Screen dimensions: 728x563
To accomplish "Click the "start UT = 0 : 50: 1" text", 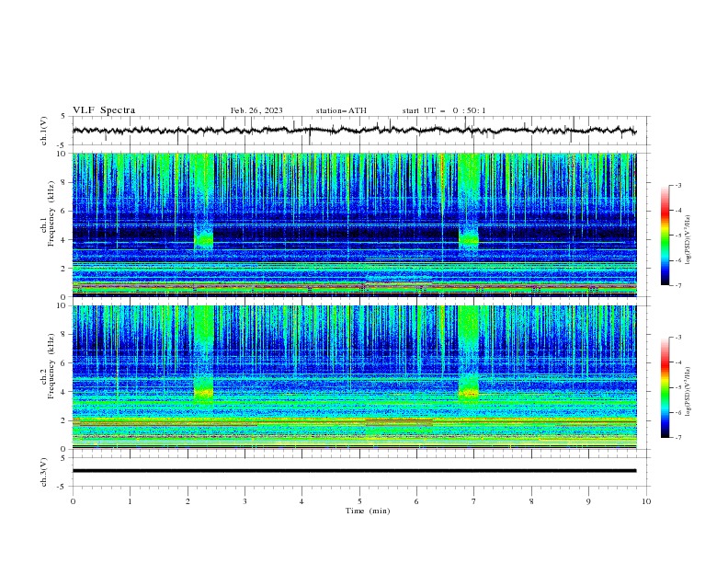I will click(444, 110).
